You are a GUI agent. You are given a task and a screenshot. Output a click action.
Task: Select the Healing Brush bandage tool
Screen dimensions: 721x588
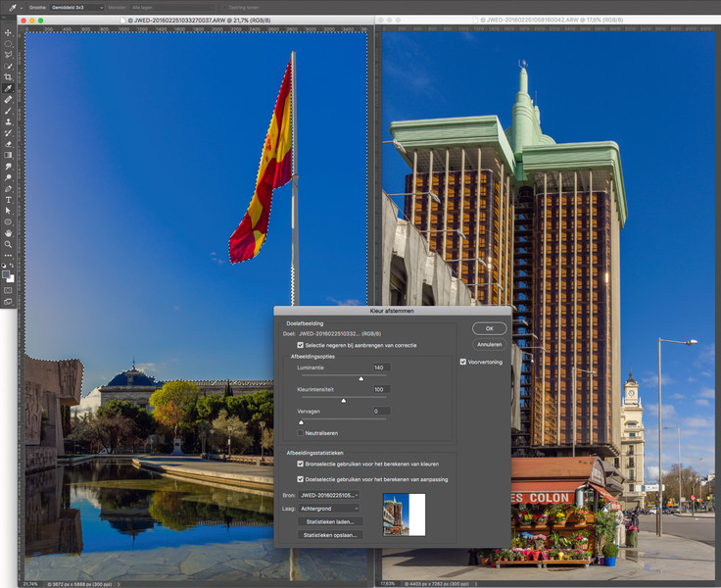point(8,99)
